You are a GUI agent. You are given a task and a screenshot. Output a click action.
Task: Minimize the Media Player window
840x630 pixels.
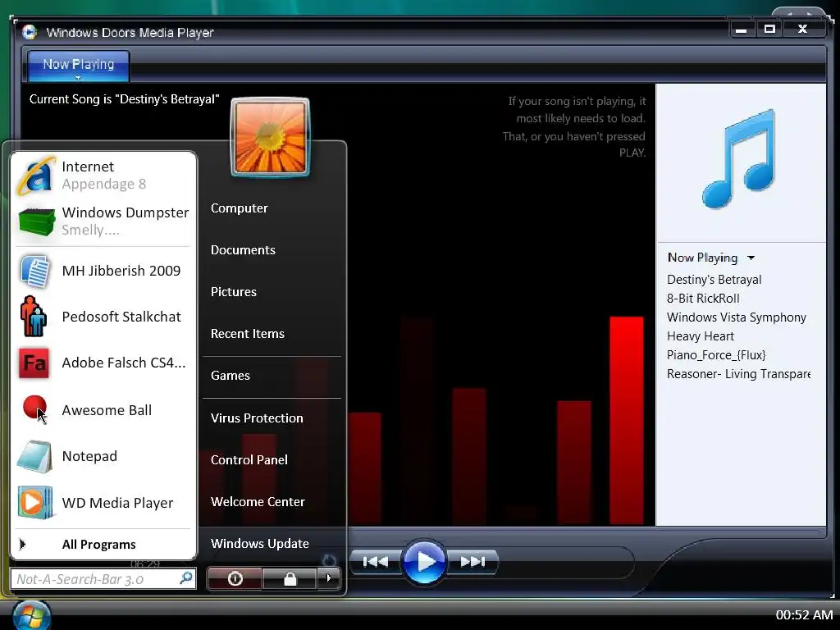(742, 30)
